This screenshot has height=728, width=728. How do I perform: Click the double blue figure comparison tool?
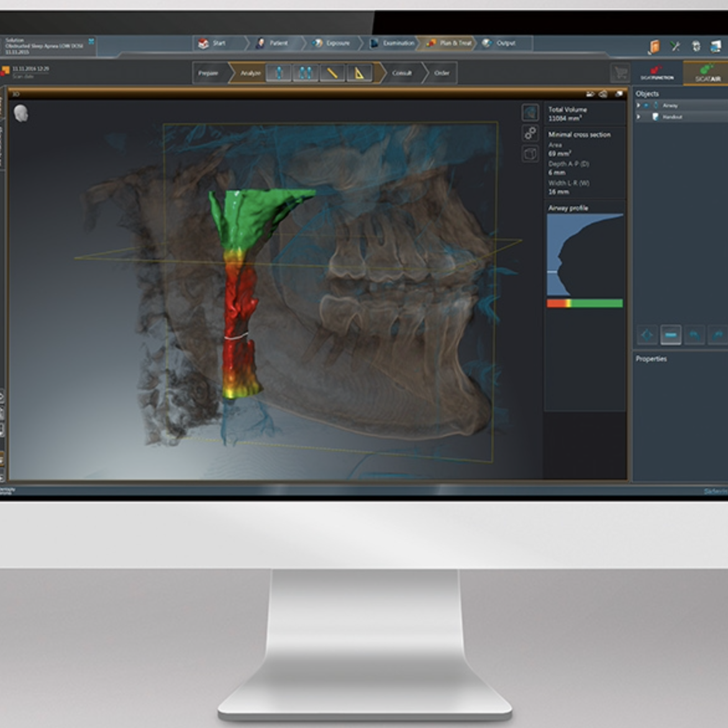(306, 73)
